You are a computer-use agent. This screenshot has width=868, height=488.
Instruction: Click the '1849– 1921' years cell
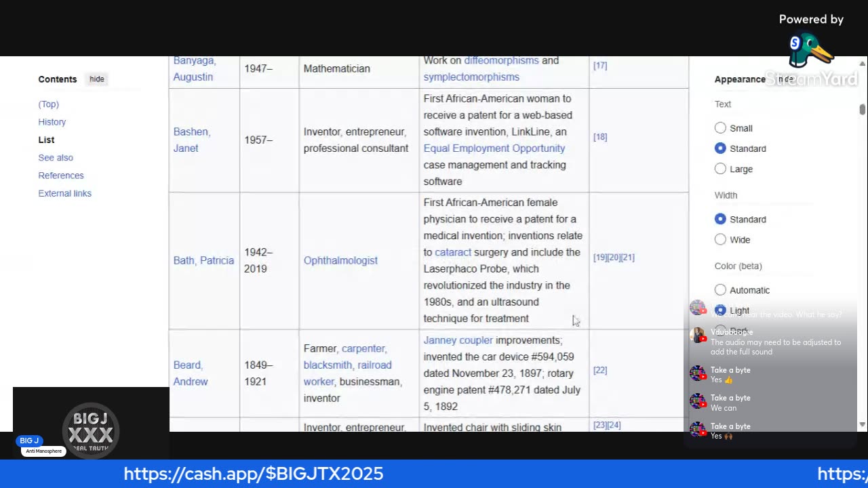[269, 373]
